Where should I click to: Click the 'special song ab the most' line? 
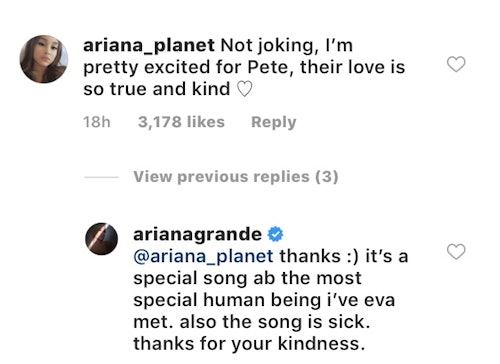pos(247,278)
